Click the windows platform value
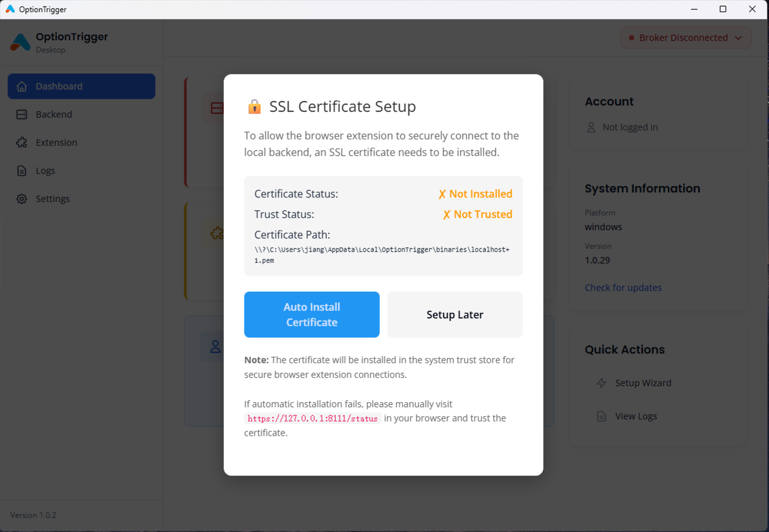 [x=603, y=227]
